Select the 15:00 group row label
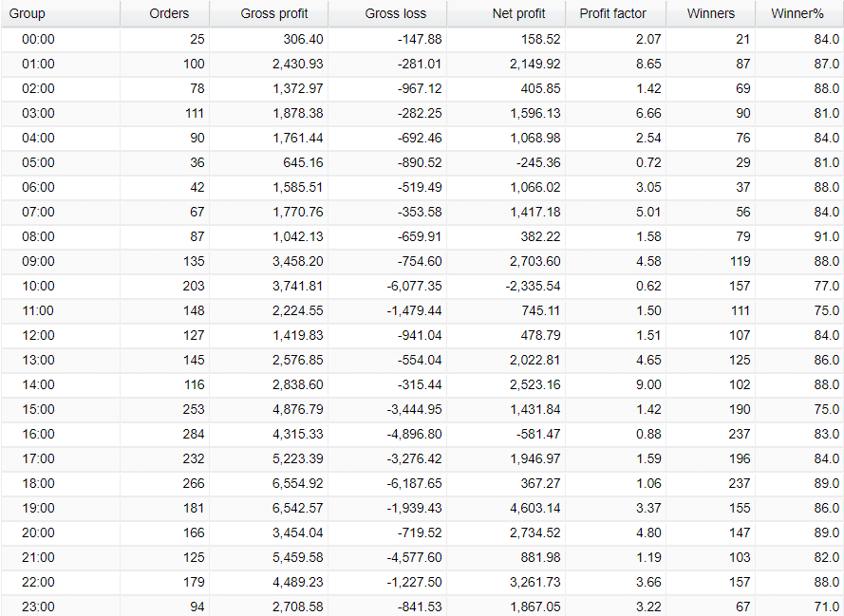Viewport: 844px width, 616px height. point(38,409)
